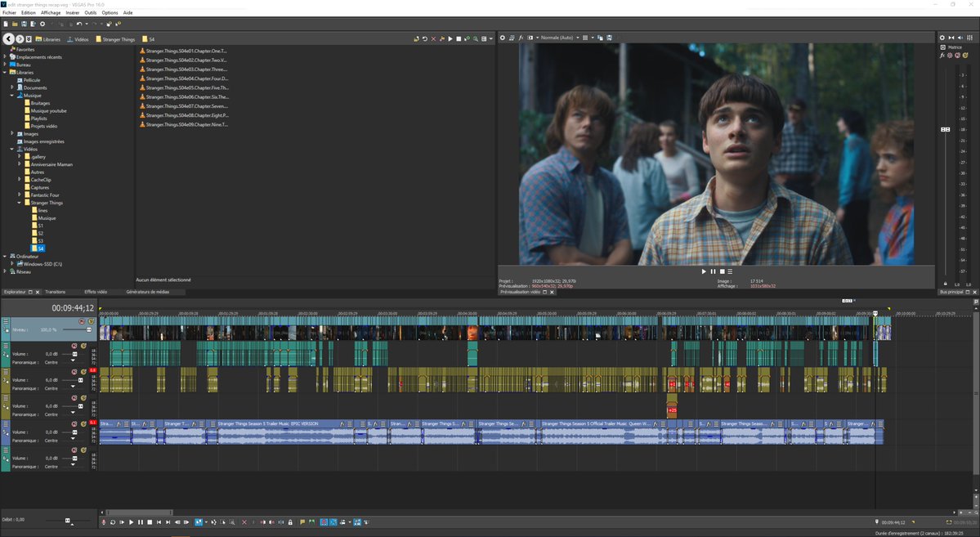This screenshot has width=980, height=537.
Task: Click Stop in the timeline transport bar
Action: tap(150, 522)
